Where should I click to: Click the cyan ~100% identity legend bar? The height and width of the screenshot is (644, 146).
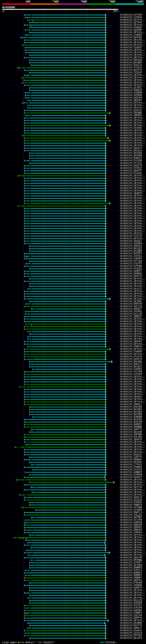[130, 4]
